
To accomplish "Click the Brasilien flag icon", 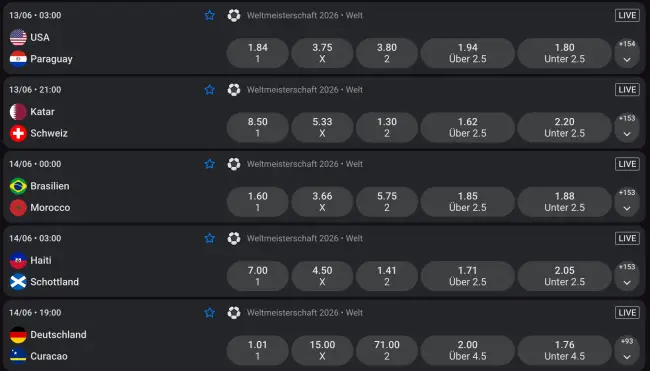I will tap(18, 186).
